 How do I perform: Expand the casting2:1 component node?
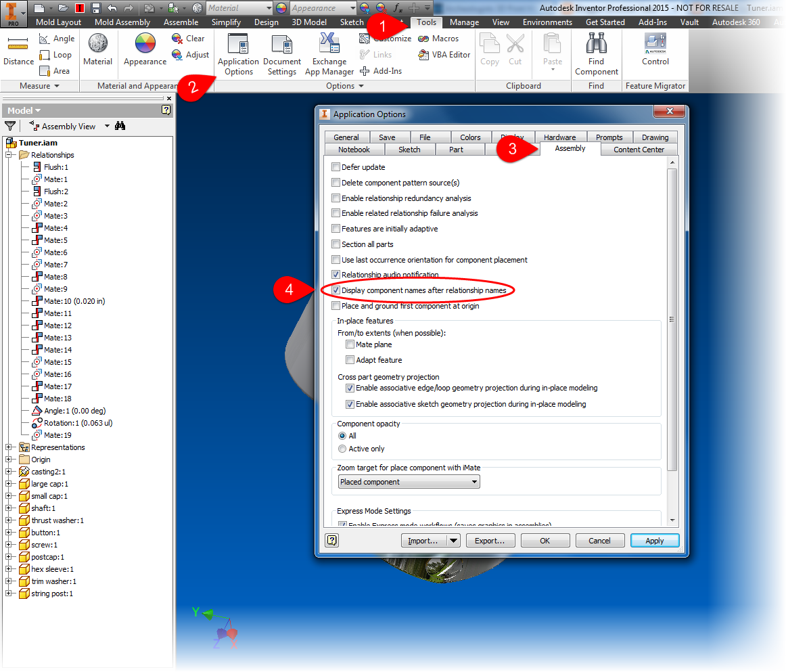pos(9,472)
